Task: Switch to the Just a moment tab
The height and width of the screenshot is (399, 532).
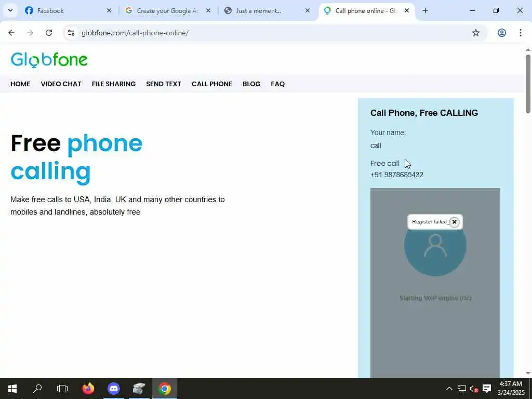Action: 267,10
